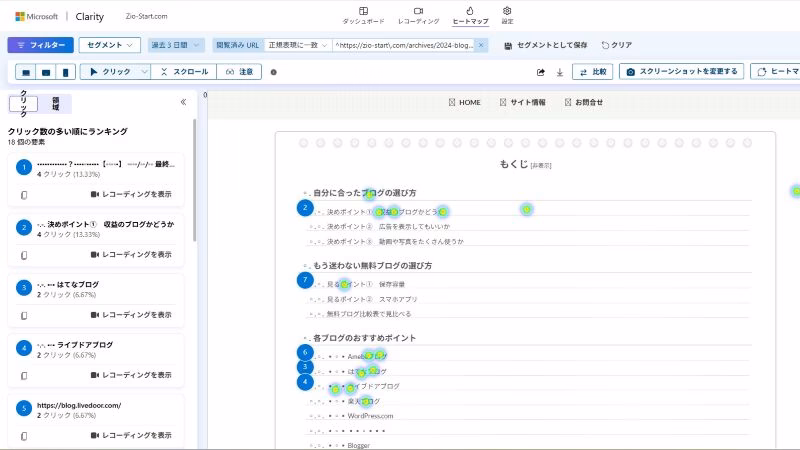Copy icon on blog.livedoor.com card
Screen dimensions: 800x450
coord(24,435)
